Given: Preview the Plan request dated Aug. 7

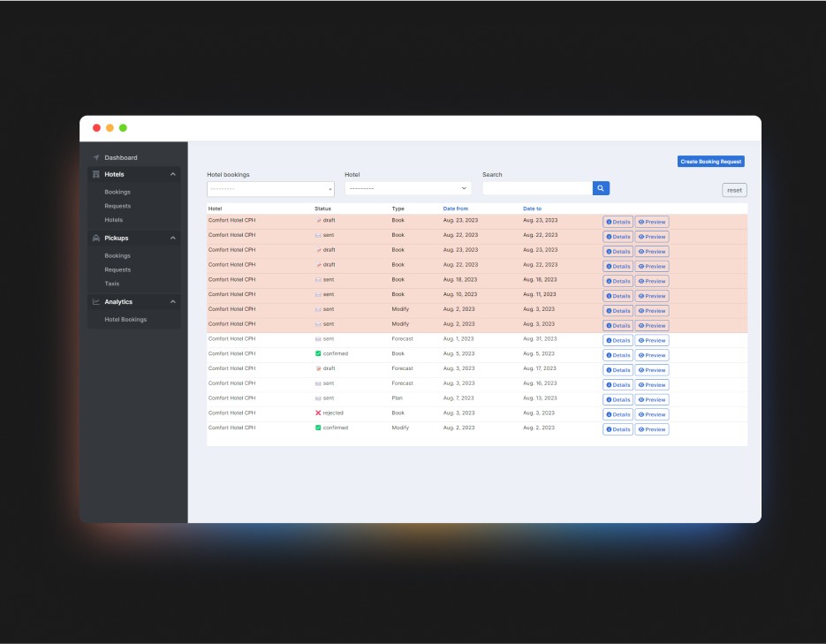Looking at the screenshot, I should click(652, 400).
